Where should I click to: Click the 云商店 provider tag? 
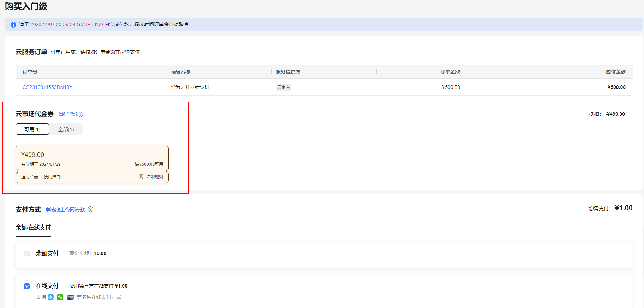point(284,87)
